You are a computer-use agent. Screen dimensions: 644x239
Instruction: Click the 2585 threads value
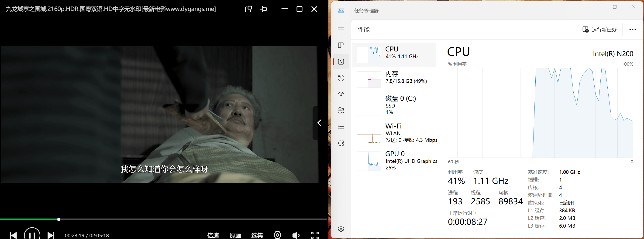480,201
